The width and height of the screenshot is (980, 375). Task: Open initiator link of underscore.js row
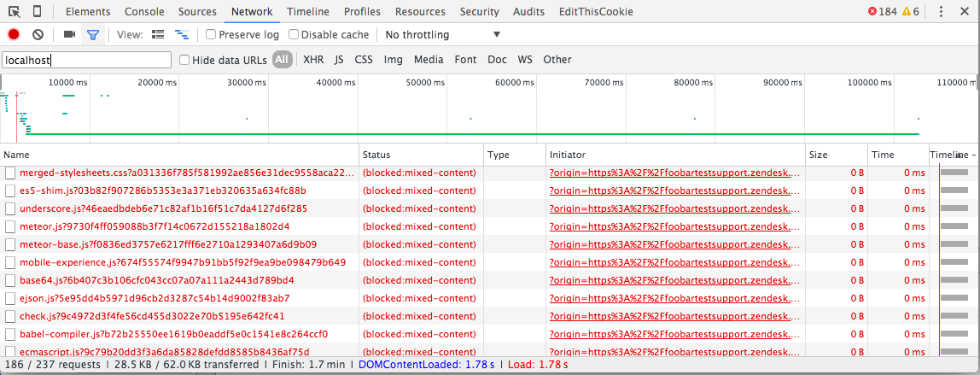pos(674,208)
